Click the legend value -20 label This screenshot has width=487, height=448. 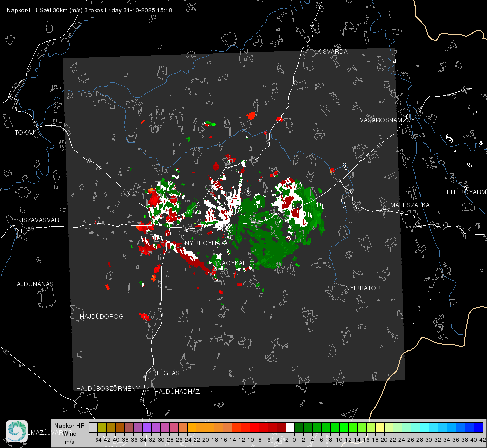click(x=203, y=440)
